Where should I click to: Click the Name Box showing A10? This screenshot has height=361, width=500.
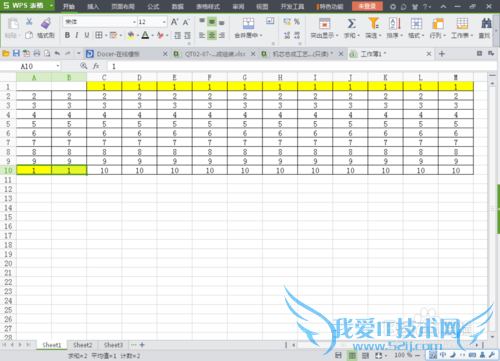(x=30, y=66)
